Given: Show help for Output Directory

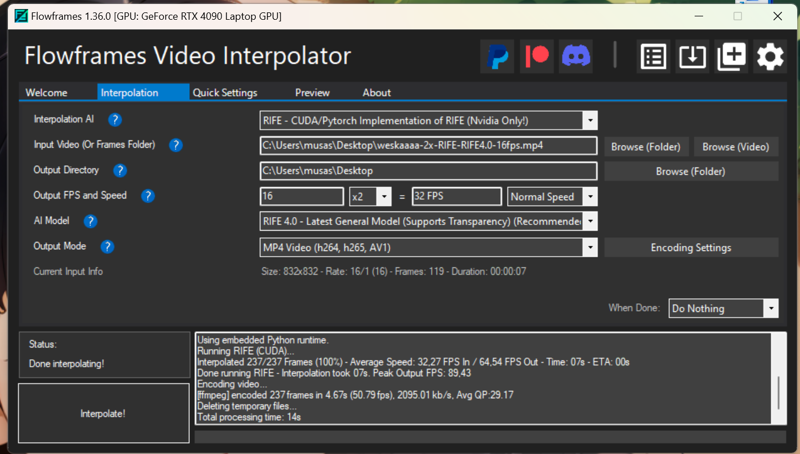Looking at the screenshot, I should coord(120,170).
